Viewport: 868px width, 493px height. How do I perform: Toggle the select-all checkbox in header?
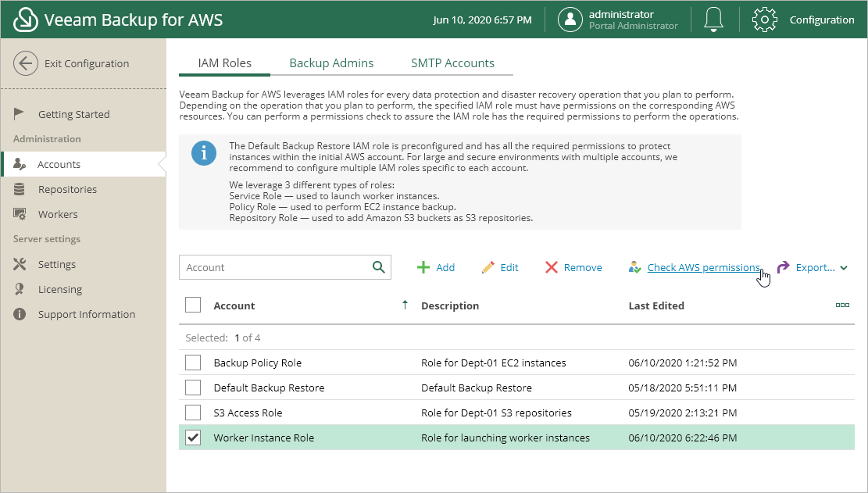[193, 305]
